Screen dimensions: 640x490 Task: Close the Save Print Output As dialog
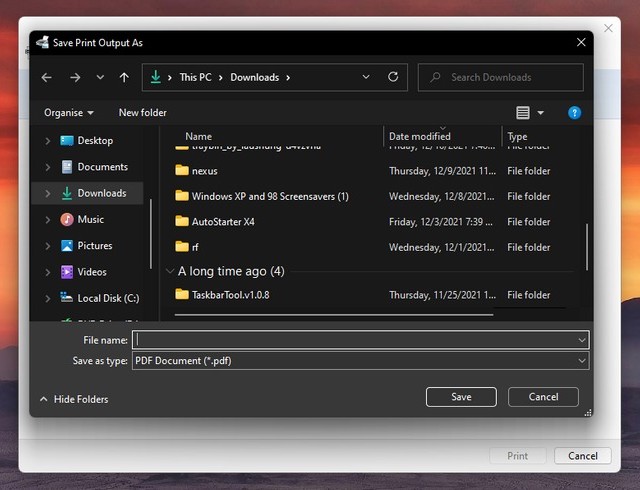(581, 42)
